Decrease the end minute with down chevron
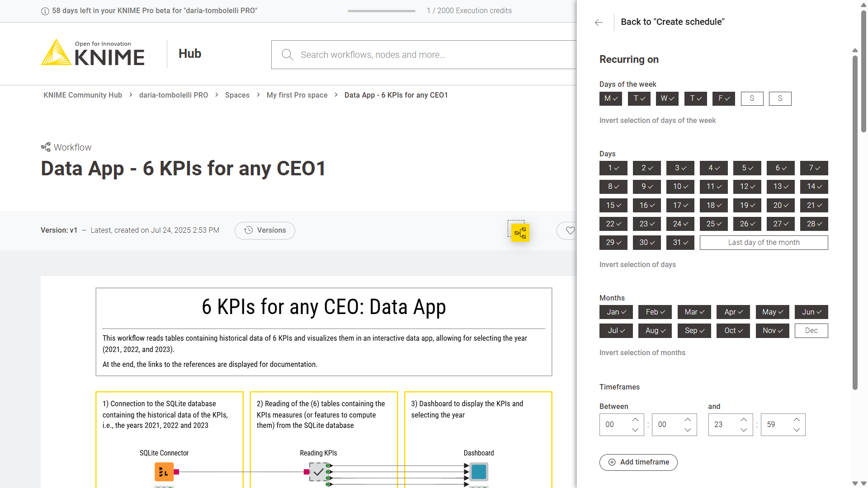The image size is (868, 488). [797, 430]
